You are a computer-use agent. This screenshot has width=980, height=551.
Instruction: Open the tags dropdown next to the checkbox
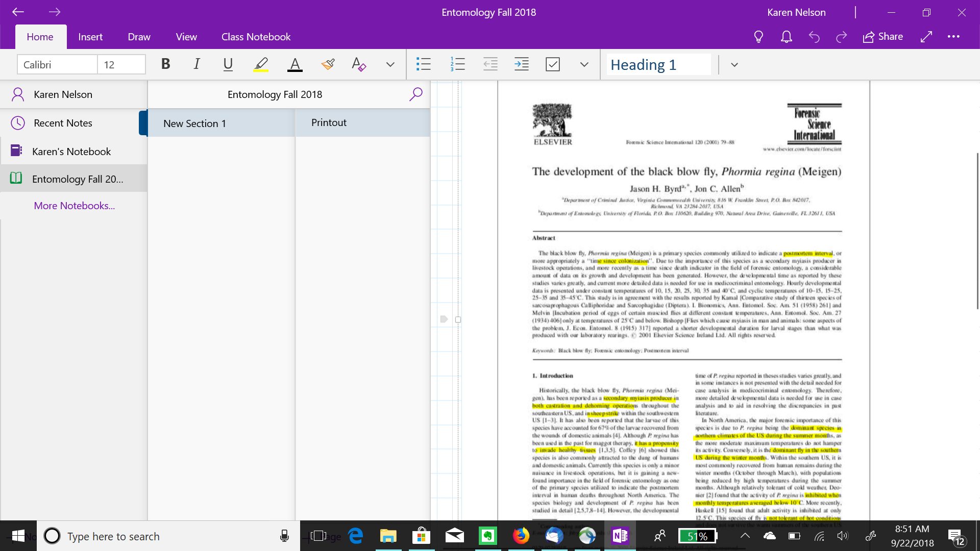coord(583,64)
